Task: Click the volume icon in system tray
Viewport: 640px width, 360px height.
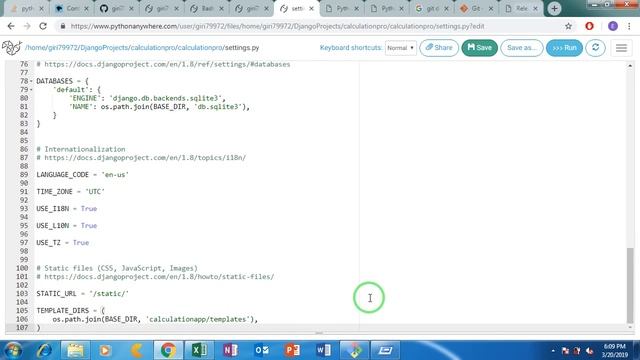Action: click(589, 351)
